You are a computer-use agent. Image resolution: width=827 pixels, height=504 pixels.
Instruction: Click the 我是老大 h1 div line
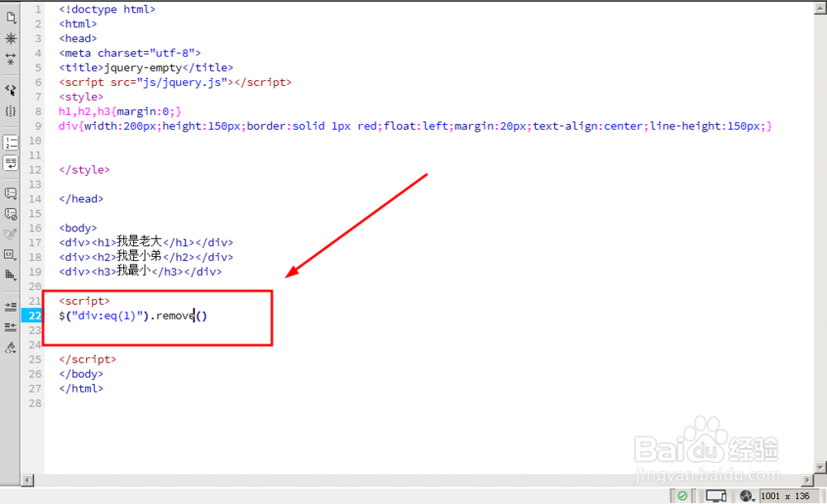[146, 242]
